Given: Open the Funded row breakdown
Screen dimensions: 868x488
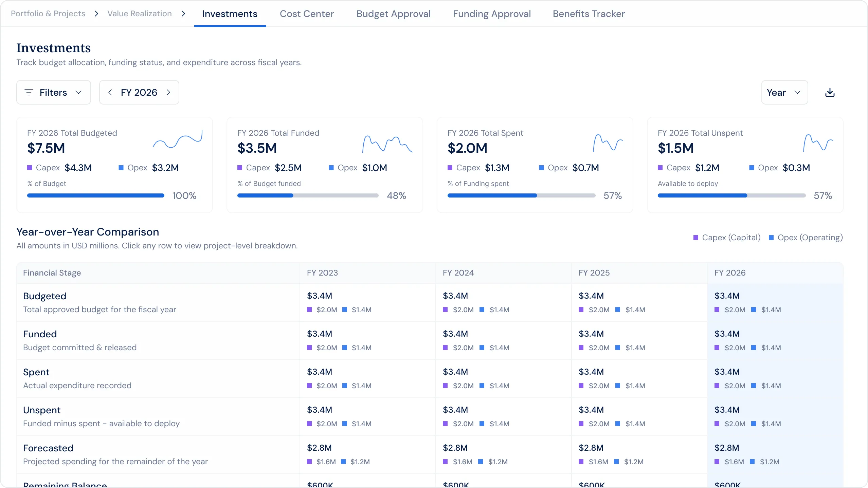Looking at the screenshot, I should pyautogui.click(x=430, y=340).
